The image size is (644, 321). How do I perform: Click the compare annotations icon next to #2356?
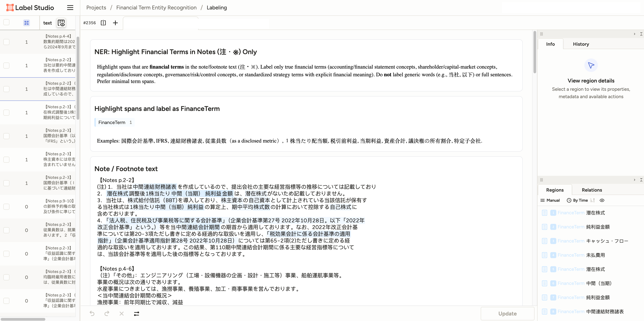coord(103,23)
